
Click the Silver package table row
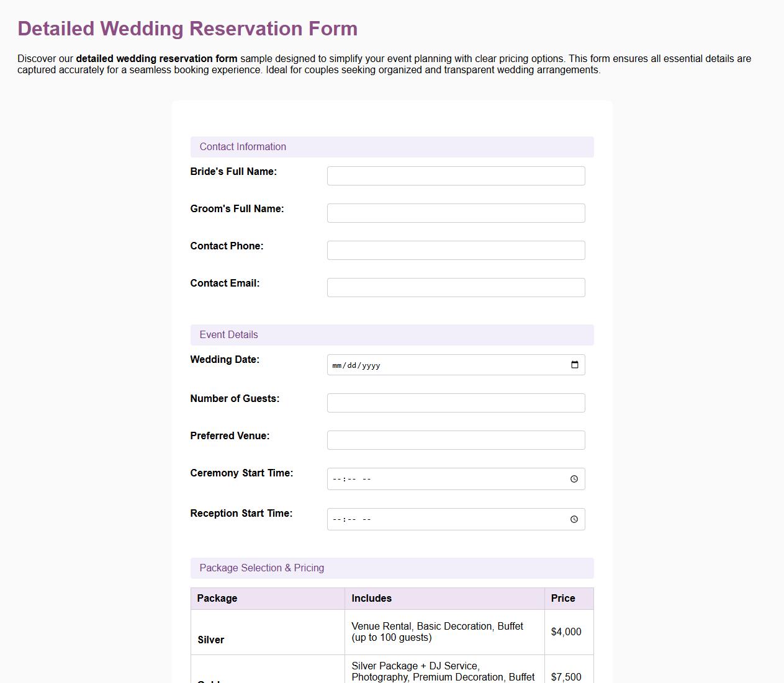coord(267,632)
